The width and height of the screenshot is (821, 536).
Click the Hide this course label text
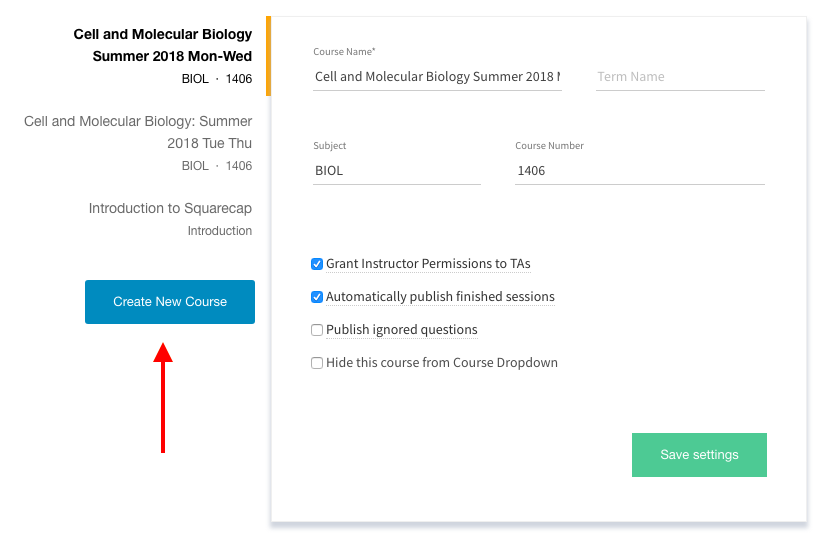[442, 363]
